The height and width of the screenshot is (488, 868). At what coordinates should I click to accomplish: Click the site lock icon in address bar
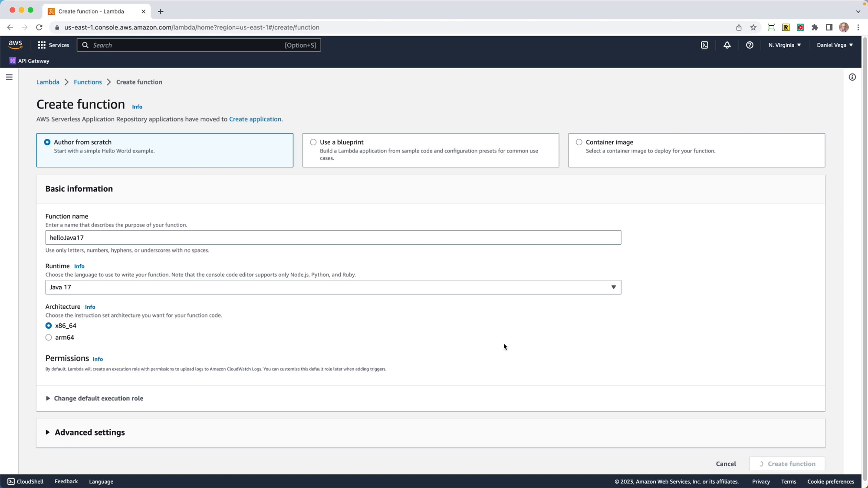[x=57, y=27]
